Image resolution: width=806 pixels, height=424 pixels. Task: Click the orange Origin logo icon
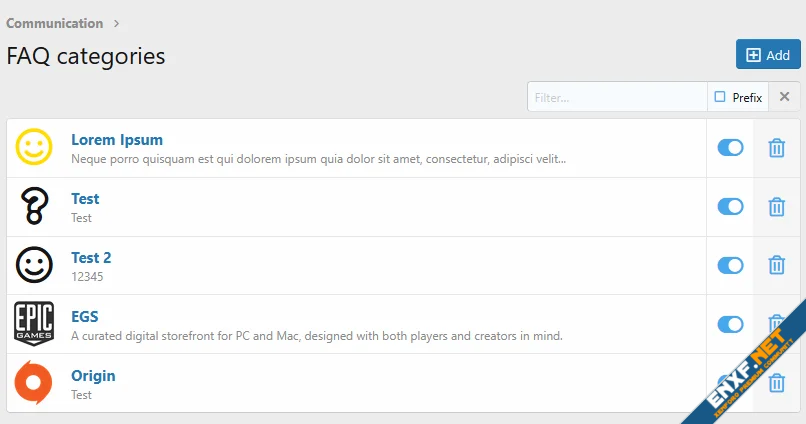click(34, 383)
